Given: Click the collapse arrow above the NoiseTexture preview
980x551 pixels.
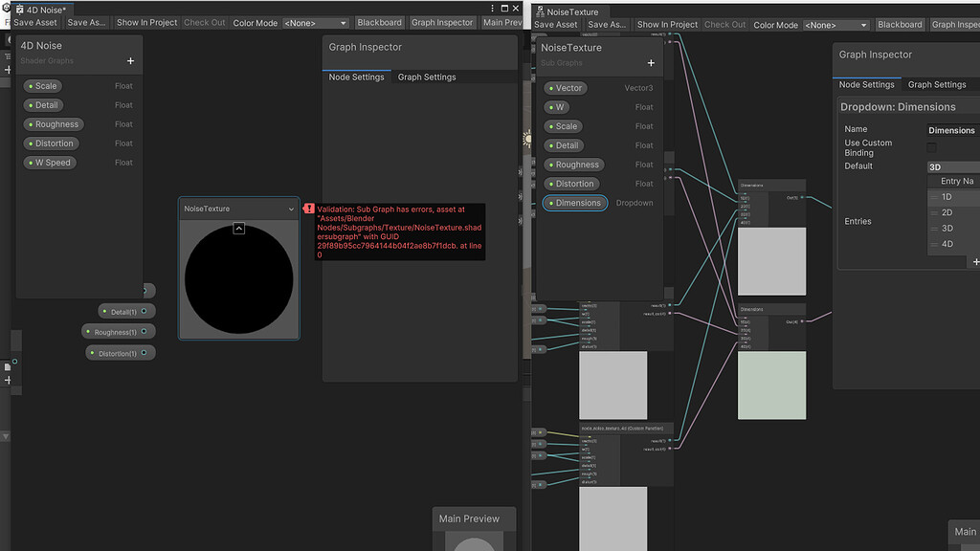Looking at the screenshot, I should [x=238, y=228].
